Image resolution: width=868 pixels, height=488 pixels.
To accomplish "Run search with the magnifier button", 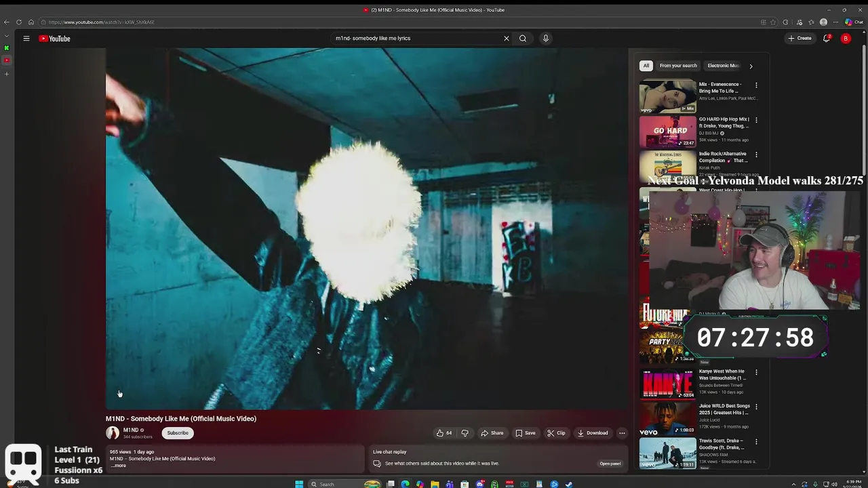I will click(523, 39).
